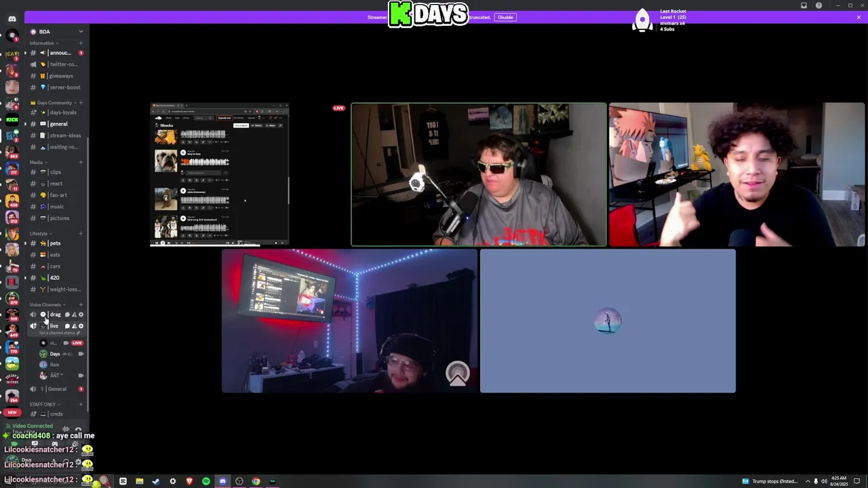Open server icon with 438 badge

point(12,201)
